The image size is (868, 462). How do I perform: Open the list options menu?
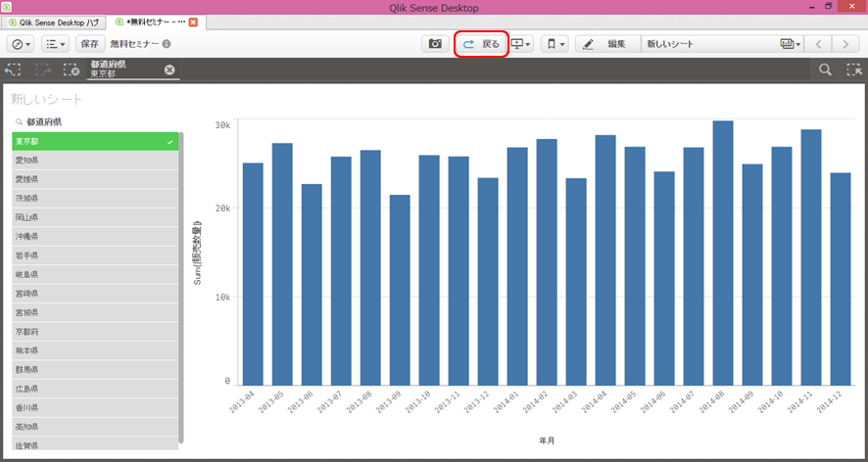click(56, 44)
